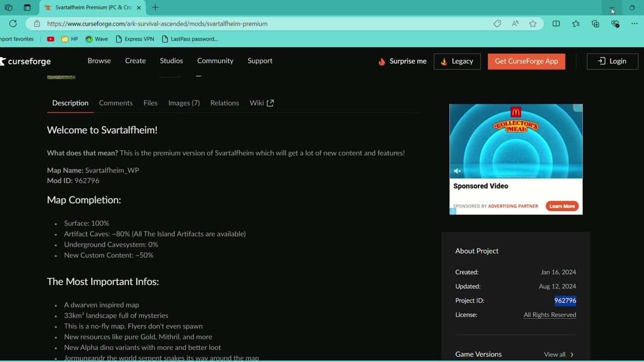Viewport: 644px width, 362px height.
Task: Click the shopping tag icon in the address bar
Action: 497,24
